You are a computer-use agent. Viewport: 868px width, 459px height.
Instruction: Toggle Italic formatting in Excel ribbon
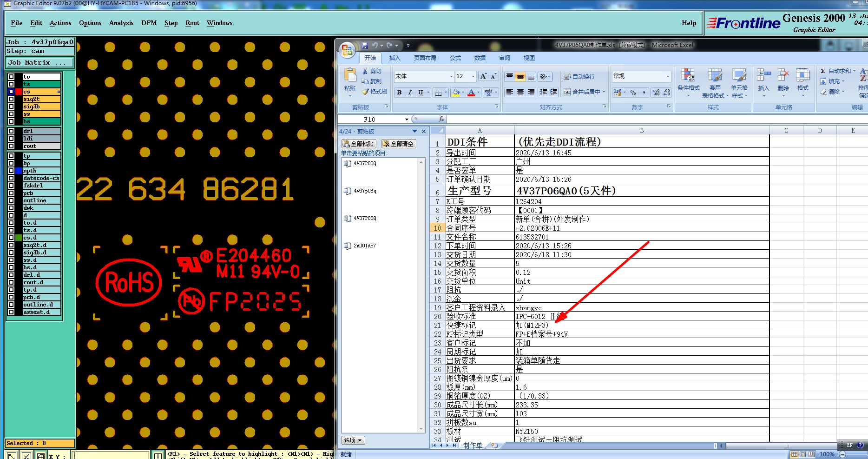tap(410, 93)
